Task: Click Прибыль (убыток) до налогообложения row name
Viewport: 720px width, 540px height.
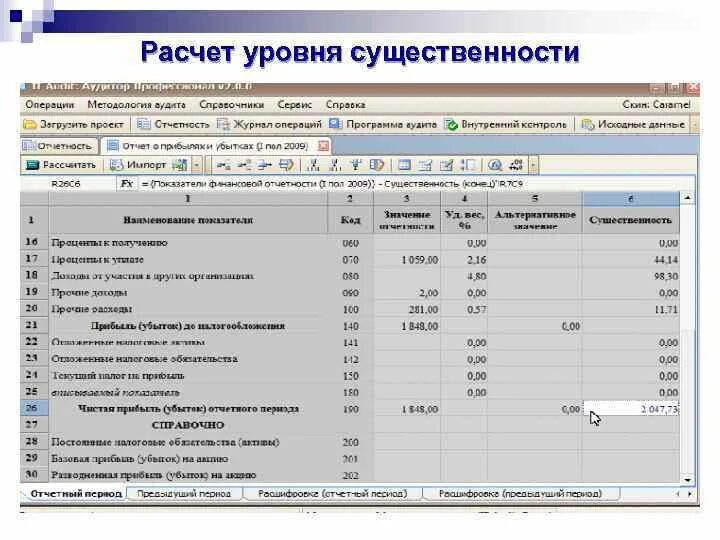Action: pyautogui.click(x=188, y=326)
